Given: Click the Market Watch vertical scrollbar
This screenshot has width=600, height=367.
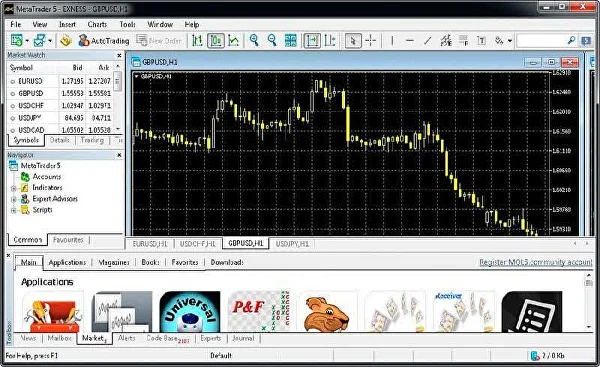Looking at the screenshot, I should click(118, 98).
